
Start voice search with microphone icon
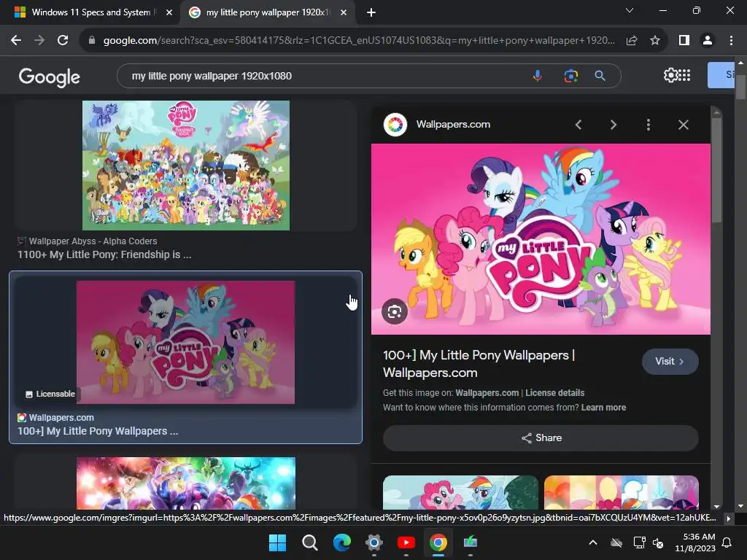(x=538, y=76)
